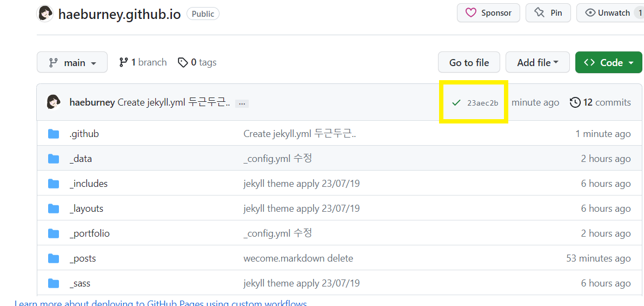The height and width of the screenshot is (306, 644).
Task: Open Learn more about deploying to GitHub Pages link
Action: click(161, 303)
